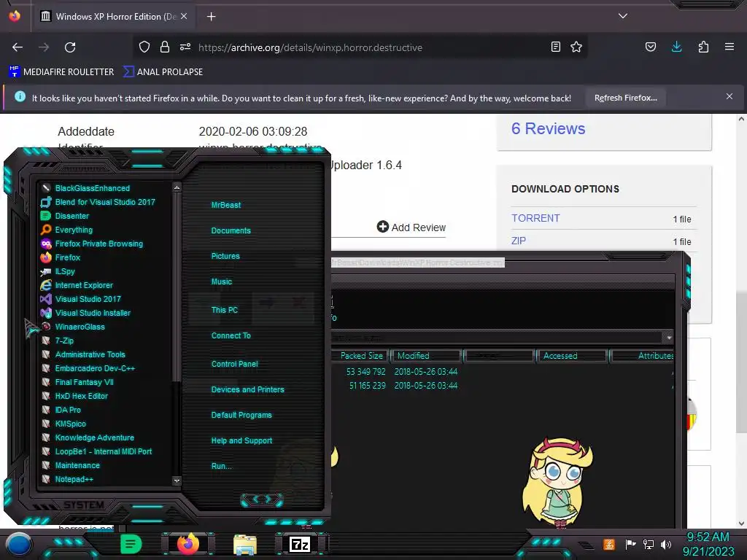The image size is (747, 560).
Task: Open the extensions puzzle icon
Action: coord(703,47)
